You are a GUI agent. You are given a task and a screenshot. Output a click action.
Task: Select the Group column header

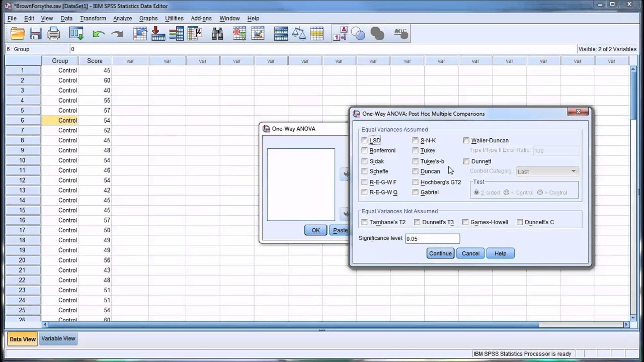pyautogui.click(x=60, y=61)
